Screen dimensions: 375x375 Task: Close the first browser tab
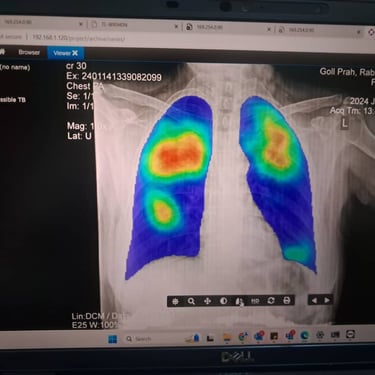coord(81,24)
